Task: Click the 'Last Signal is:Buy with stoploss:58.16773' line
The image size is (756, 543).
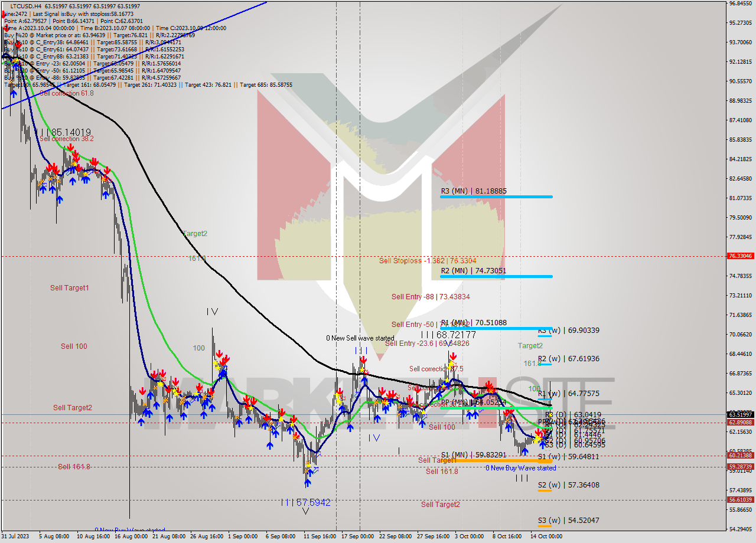Action: click(x=83, y=14)
